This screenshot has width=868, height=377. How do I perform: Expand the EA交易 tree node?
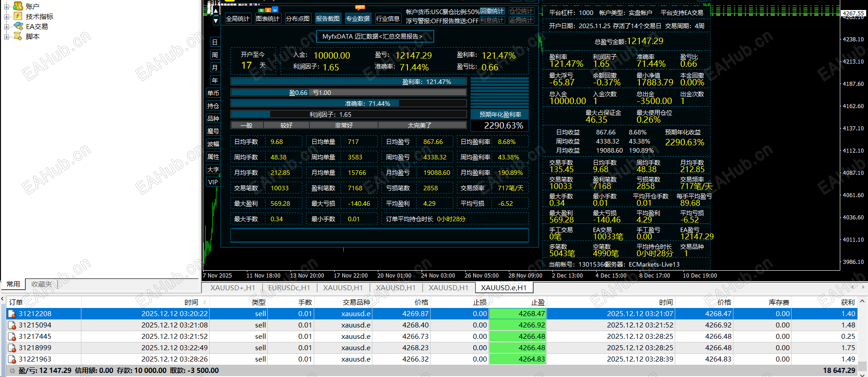click(7, 27)
